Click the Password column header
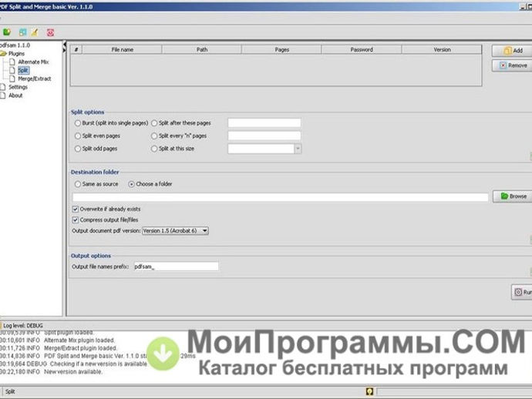 pyautogui.click(x=362, y=50)
